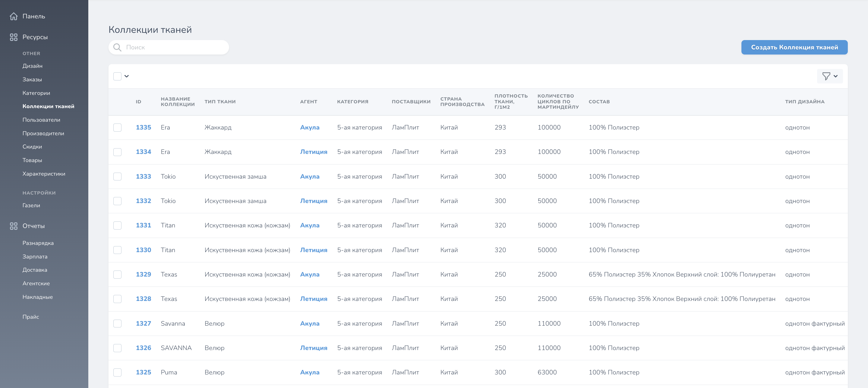Open agent Акула in row 1335
Screen dimensions: 868x388
pyautogui.click(x=310, y=128)
